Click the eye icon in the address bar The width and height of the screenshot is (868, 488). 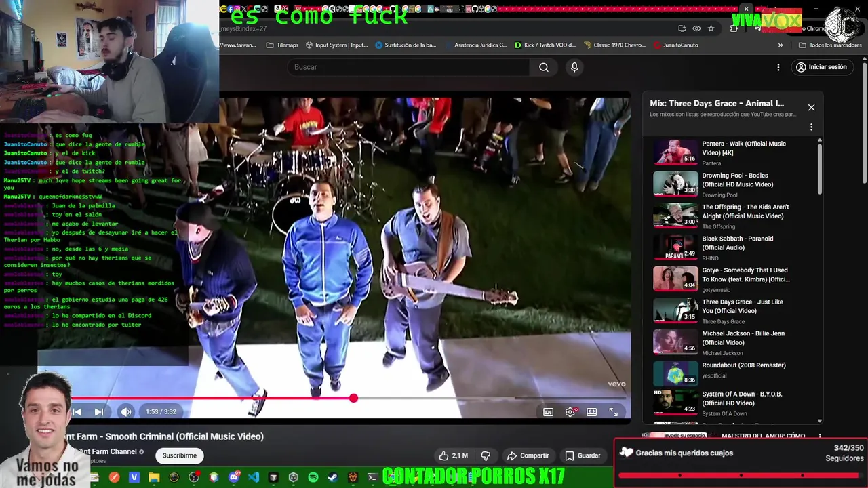click(696, 28)
